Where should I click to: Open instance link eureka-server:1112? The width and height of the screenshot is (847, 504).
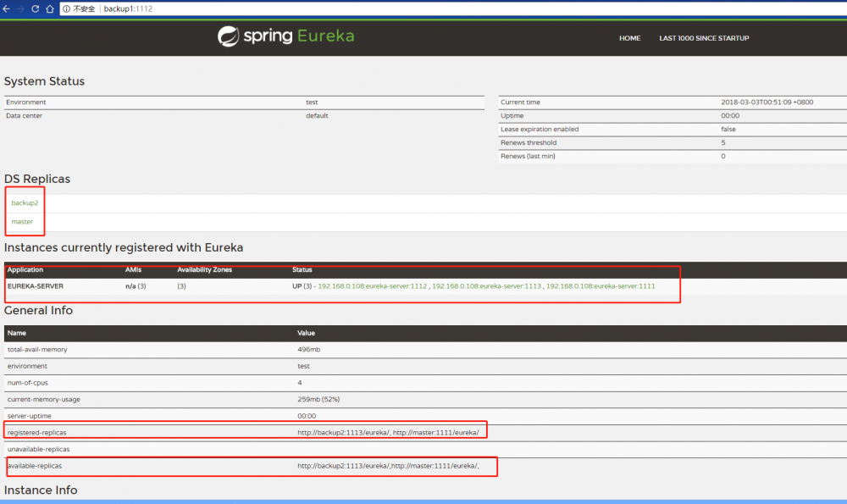point(372,286)
